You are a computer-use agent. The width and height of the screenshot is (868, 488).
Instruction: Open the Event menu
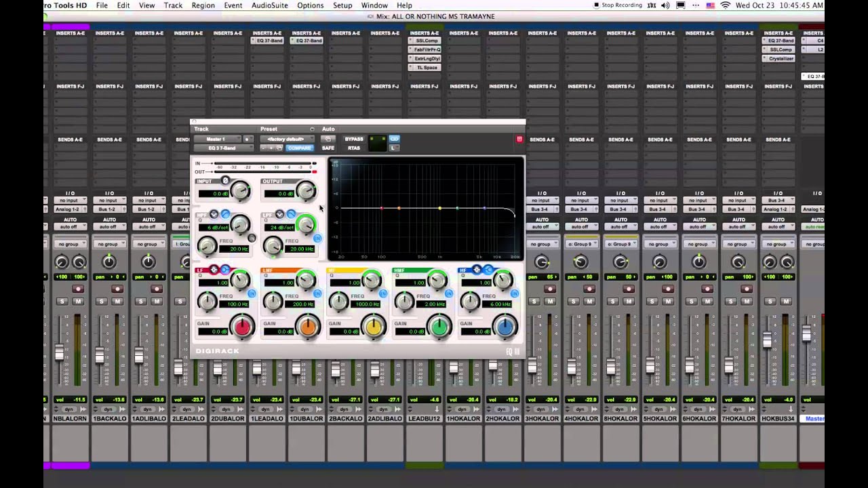(233, 5)
